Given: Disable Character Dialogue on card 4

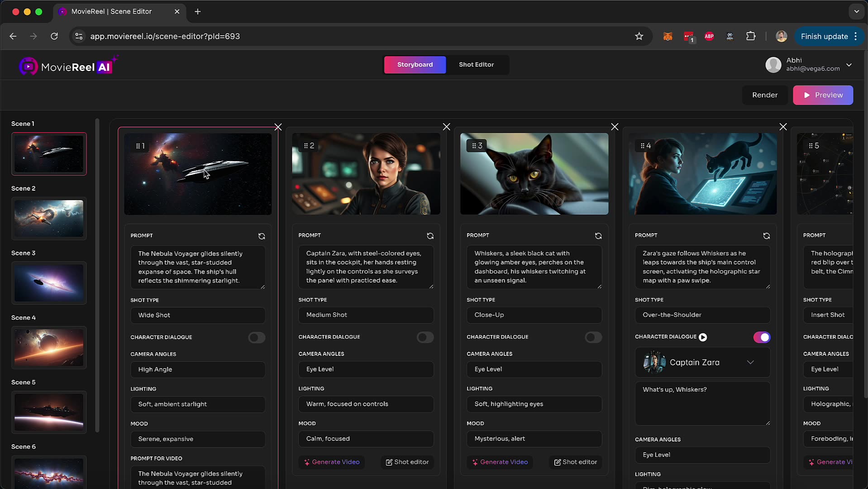Looking at the screenshot, I should click(x=762, y=337).
